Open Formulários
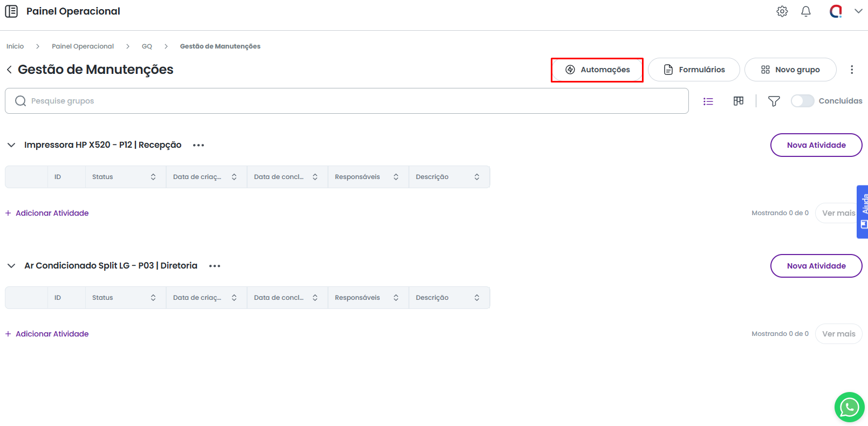The width and height of the screenshot is (868, 426). 693,70
